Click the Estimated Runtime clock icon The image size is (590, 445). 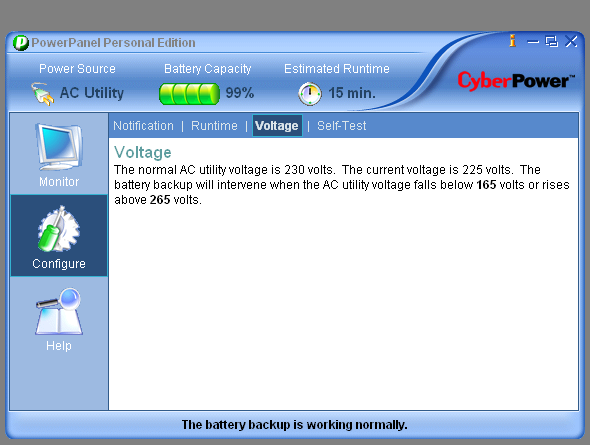coord(310,94)
